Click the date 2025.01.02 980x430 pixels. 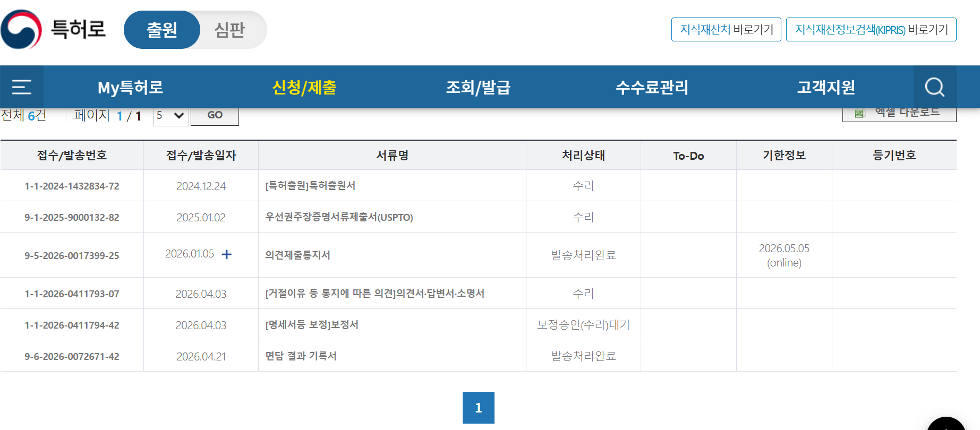[201, 217]
